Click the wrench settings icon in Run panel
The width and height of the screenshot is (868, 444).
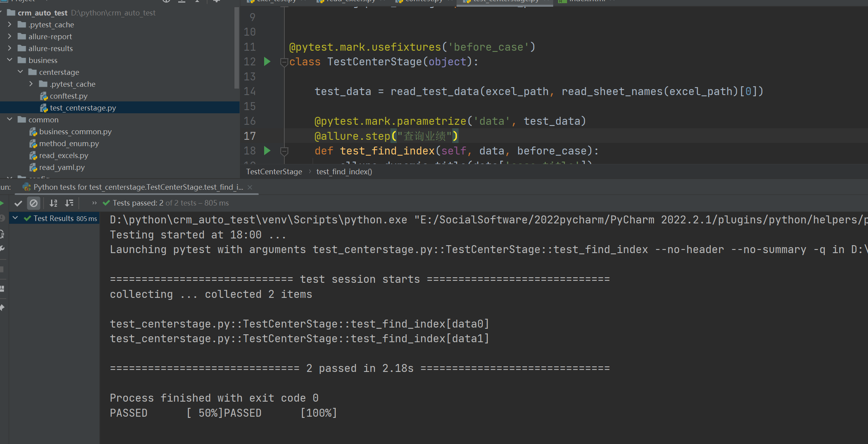[x=2, y=249]
